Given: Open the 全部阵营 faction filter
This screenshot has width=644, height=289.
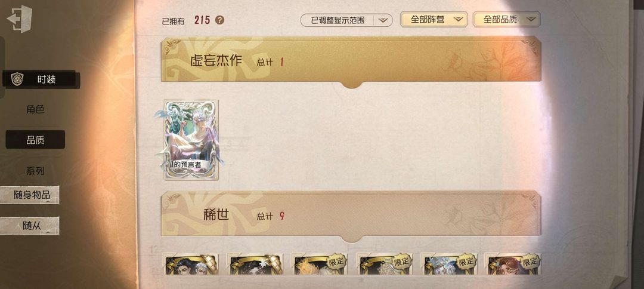Looking at the screenshot, I should pos(434,19).
